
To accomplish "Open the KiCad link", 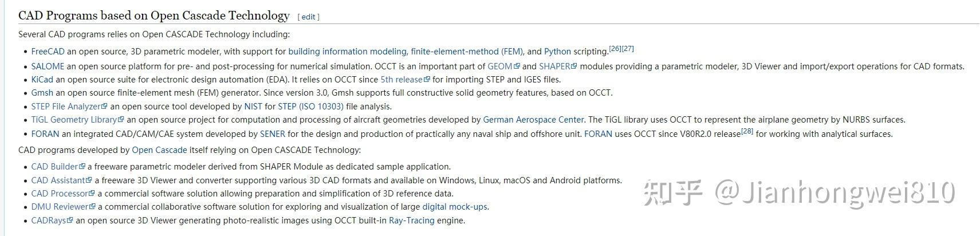I will (42, 80).
